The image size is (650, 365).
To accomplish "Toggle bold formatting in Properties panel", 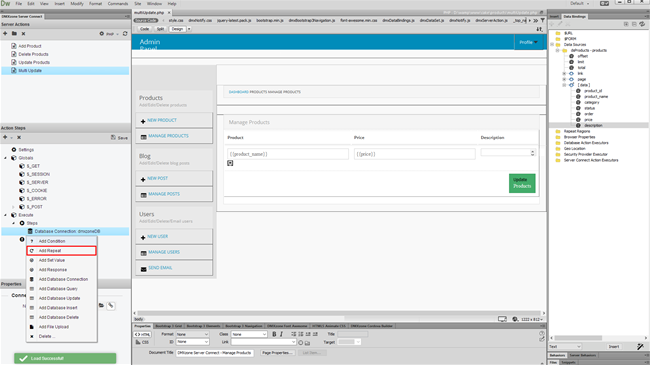I will click(274, 334).
